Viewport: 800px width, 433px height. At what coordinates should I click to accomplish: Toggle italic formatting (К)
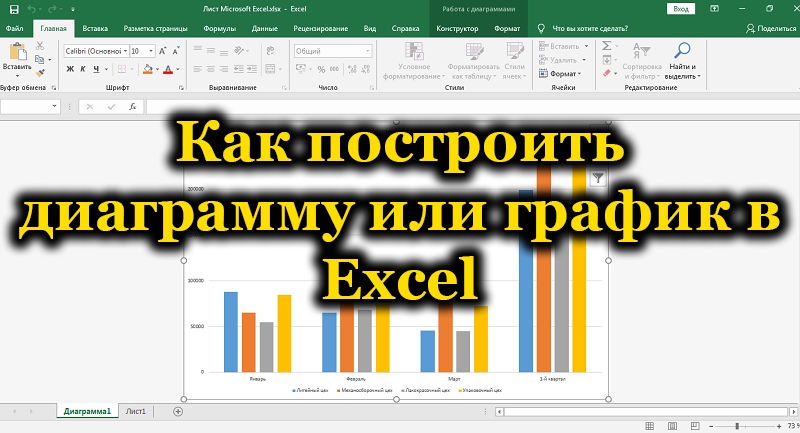(x=84, y=69)
